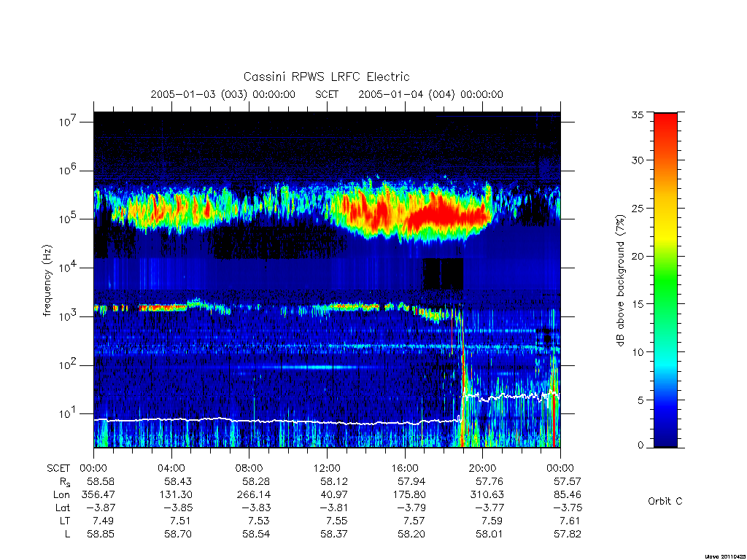Image resolution: width=747 pixels, height=560 pixels.
Task: Click the 35 dB colorbar label
Action: (x=638, y=114)
